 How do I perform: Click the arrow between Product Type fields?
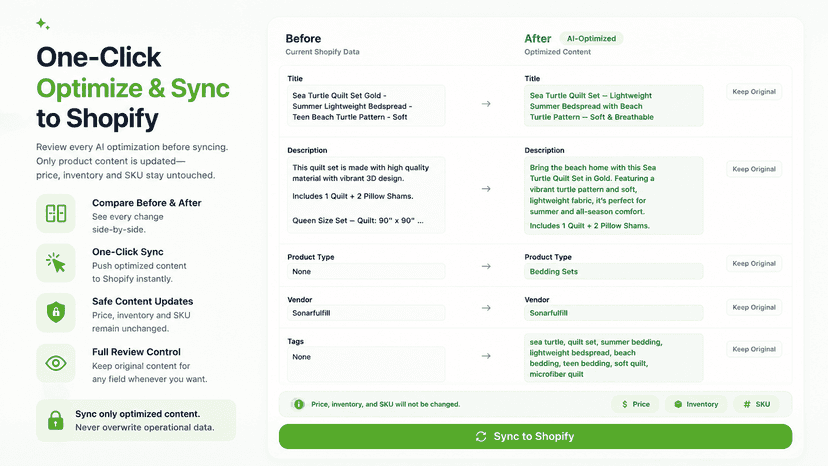coord(486,266)
